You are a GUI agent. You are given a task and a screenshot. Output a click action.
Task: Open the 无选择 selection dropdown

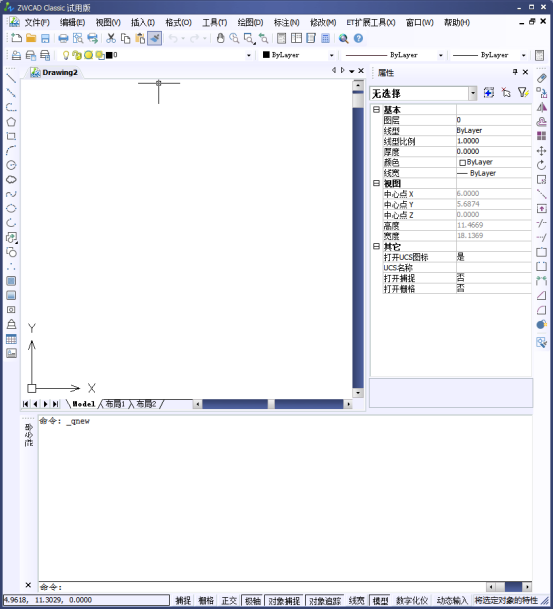473,93
